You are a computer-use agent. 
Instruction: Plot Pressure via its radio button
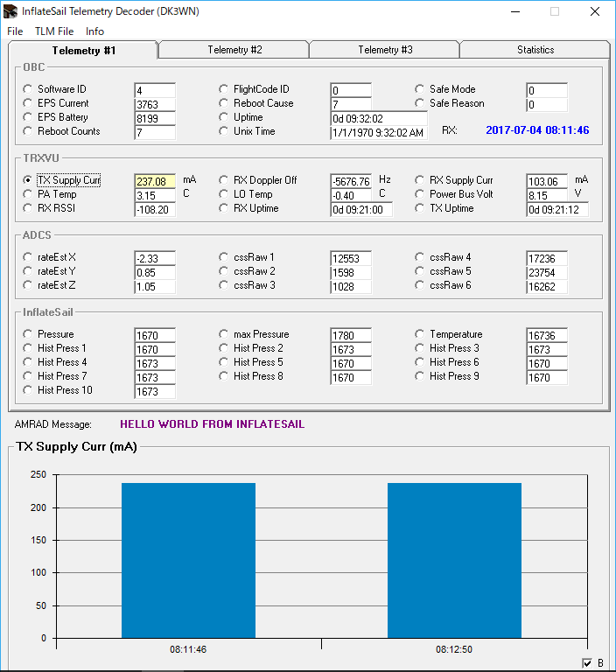28,334
